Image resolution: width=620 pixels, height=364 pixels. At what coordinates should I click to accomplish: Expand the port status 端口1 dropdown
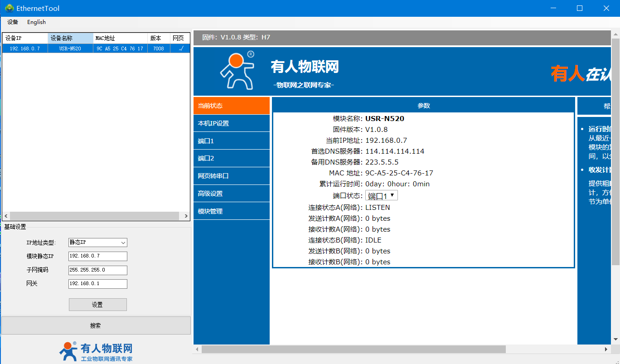coord(381,196)
